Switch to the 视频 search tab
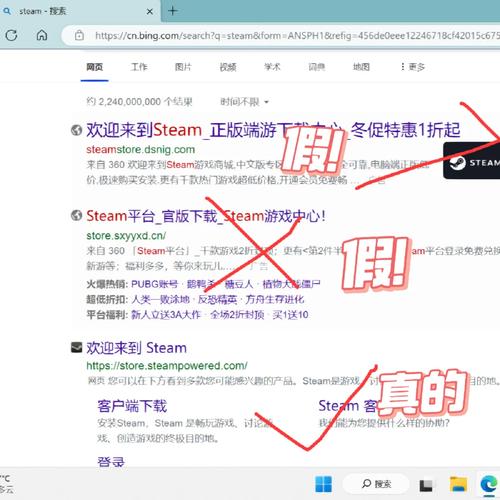Screen dimensions: 500x500 tap(228, 67)
